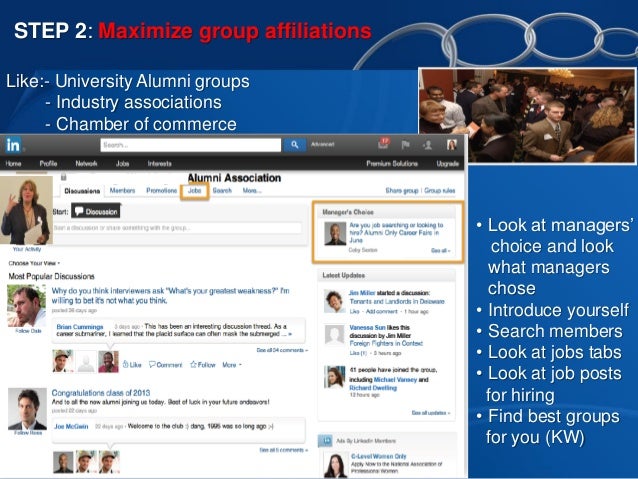The image size is (638, 479).
Task: Click the Ads by LinkedIn Members icon
Action: [325, 441]
